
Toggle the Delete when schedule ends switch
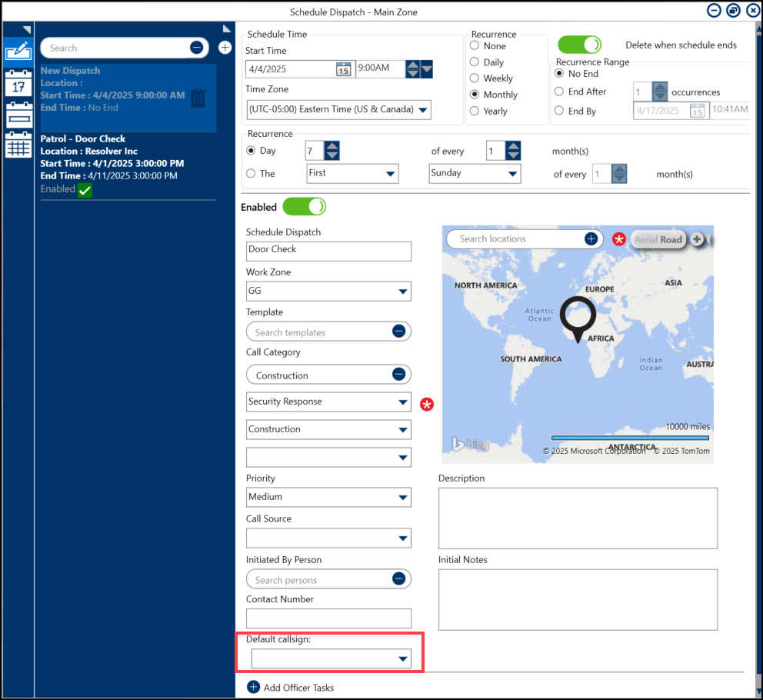pyautogui.click(x=579, y=45)
